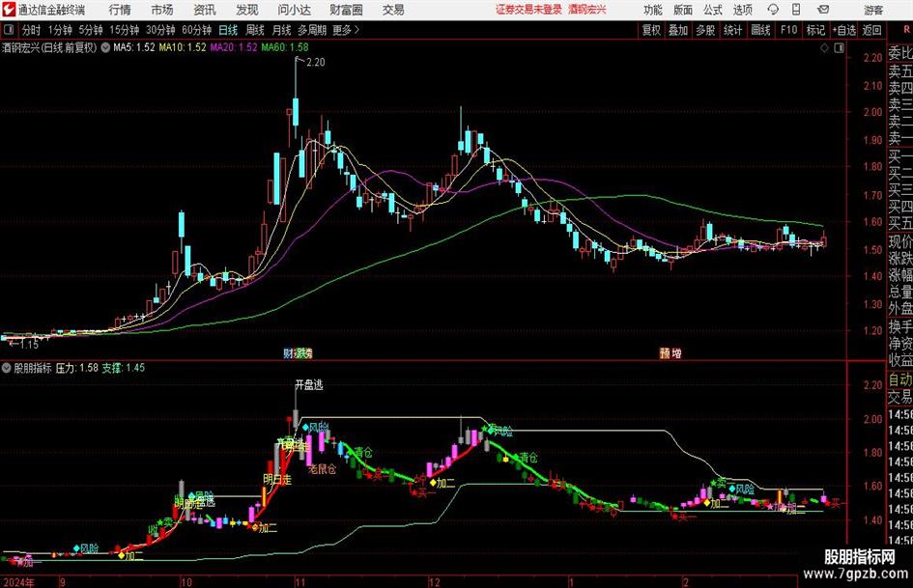Switch to 15分钟 period tab

pos(124,30)
